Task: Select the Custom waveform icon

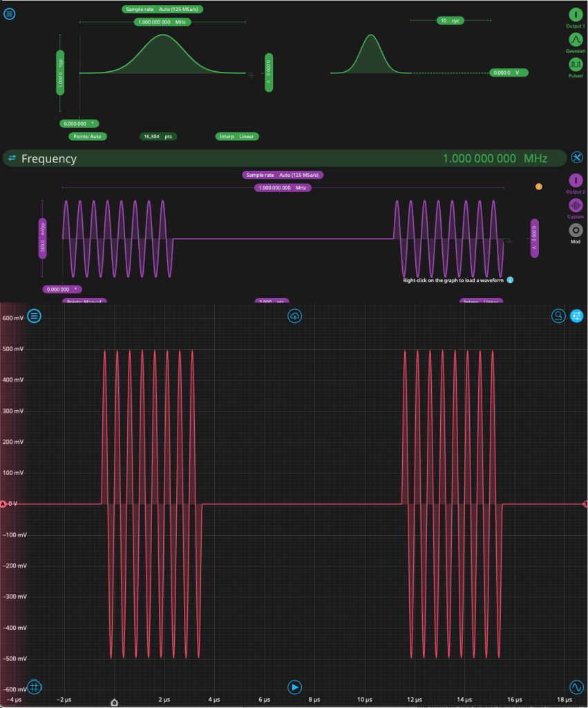Action: (x=576, y=205)
